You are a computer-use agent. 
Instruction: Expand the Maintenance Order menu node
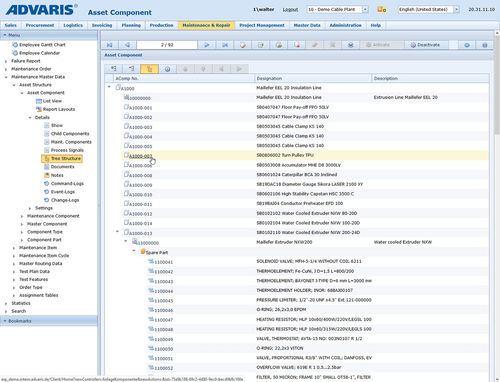pos(6,69)
